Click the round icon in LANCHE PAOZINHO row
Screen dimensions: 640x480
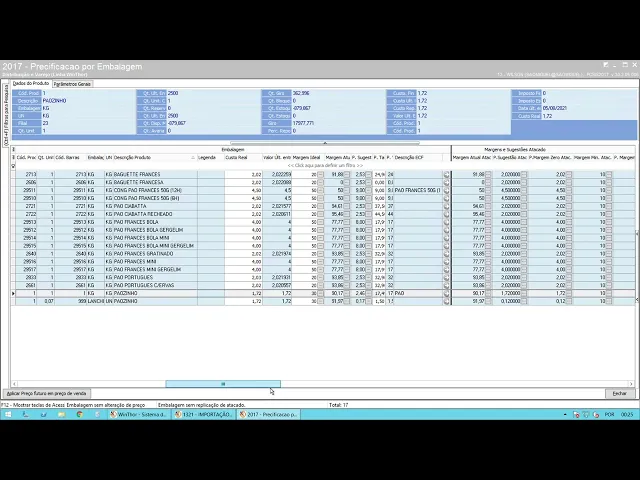coord(447,301)
